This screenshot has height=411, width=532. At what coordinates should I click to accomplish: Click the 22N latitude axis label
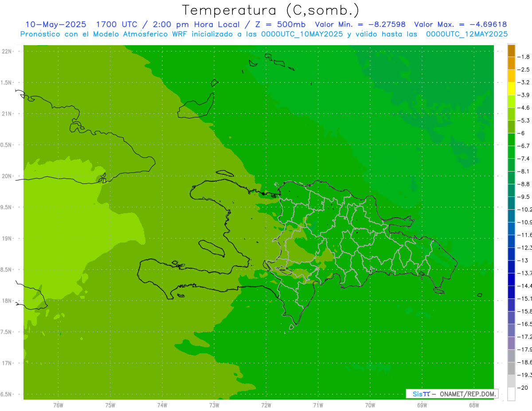[x=6, y=51]
